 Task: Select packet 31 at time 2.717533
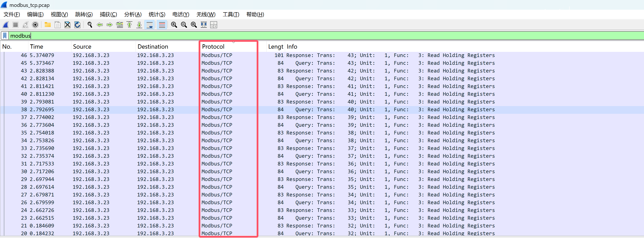[x=322, y=164]
